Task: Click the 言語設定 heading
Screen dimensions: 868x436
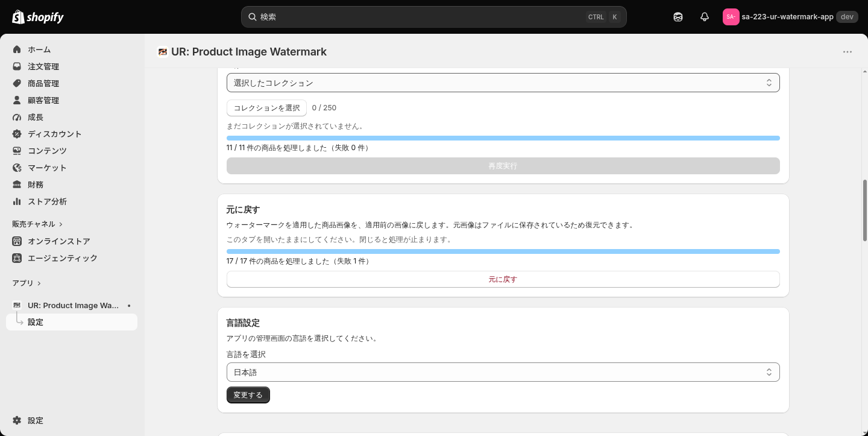Action: [243, 323]
